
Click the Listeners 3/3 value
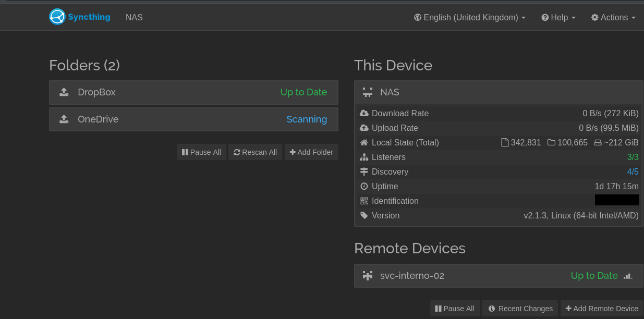click(x=633, y=157)
